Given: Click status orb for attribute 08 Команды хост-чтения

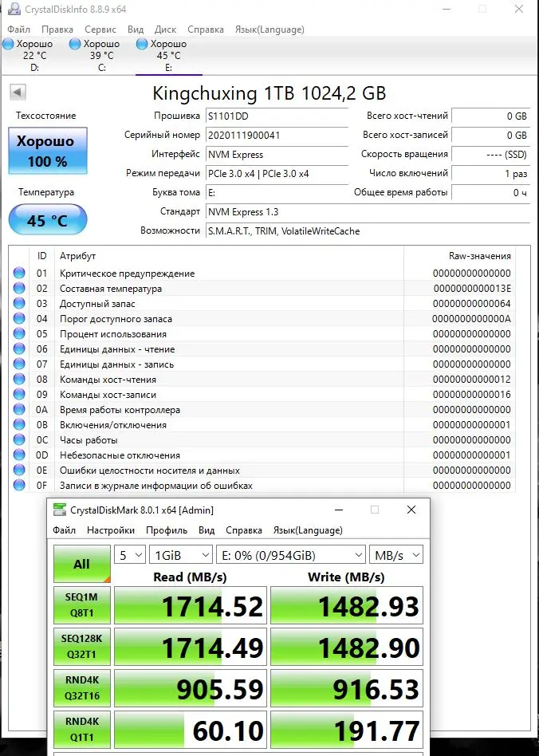Looking at the screenshot, I should point(19,379).
